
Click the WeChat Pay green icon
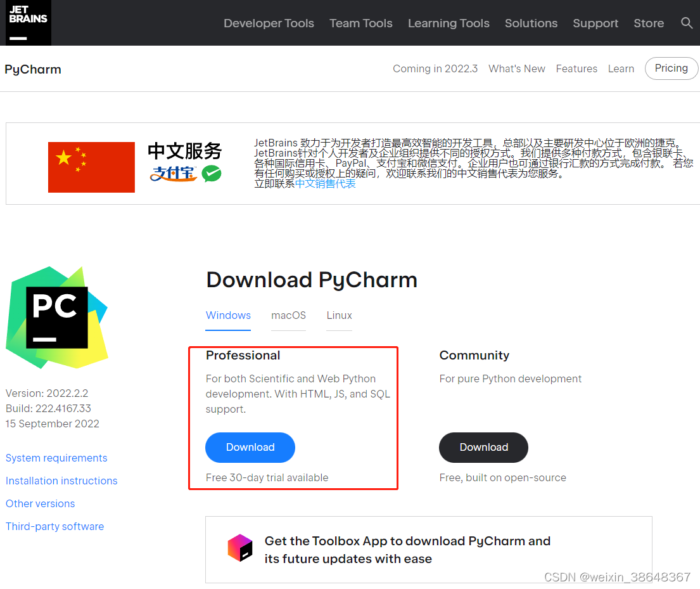[x=212, y=173]
